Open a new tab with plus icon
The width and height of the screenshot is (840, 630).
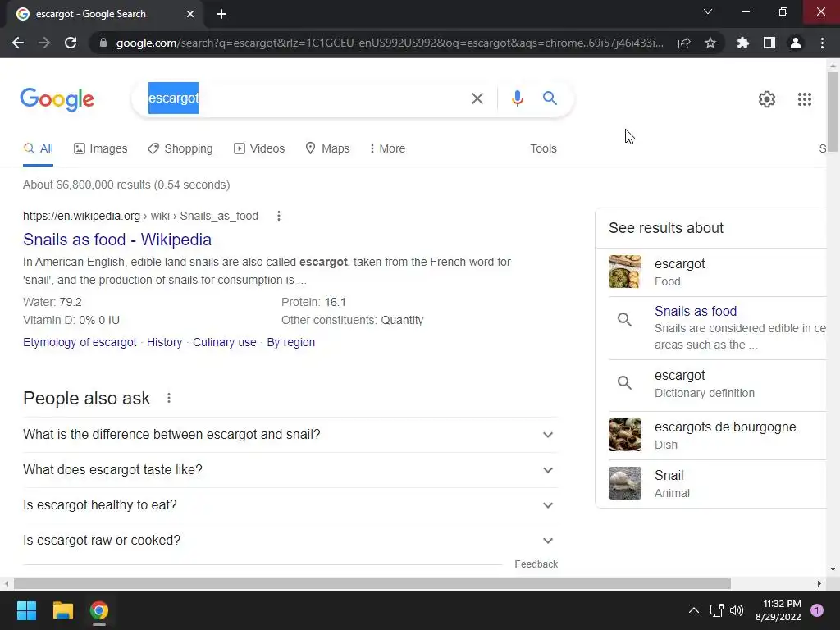pyautogui.click(x=221, y=14)
